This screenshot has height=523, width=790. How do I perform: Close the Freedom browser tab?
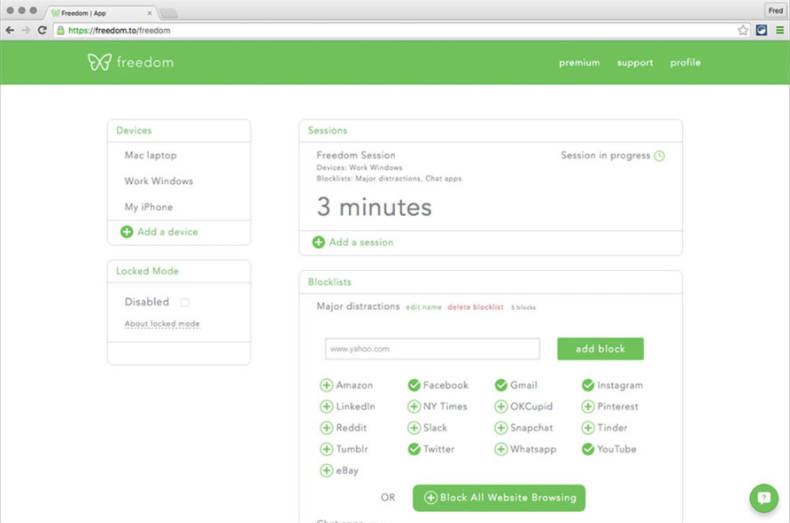[x=149, y=13]
